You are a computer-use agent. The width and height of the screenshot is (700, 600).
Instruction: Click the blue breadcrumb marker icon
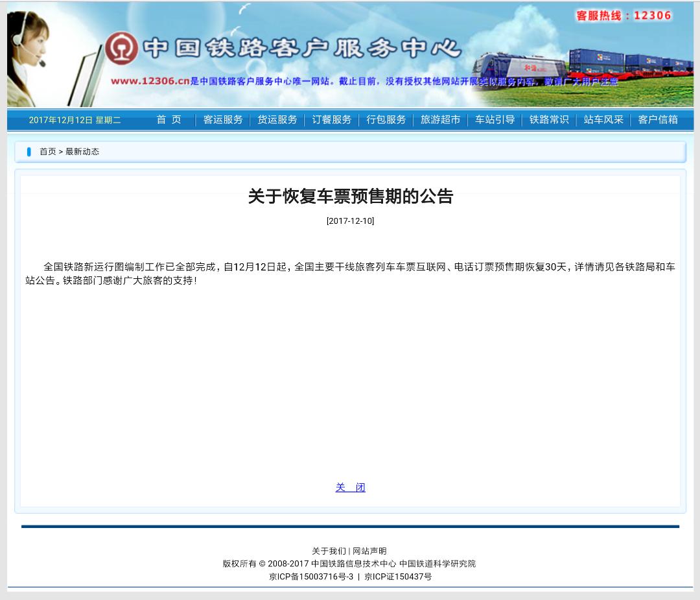[29, 151]
